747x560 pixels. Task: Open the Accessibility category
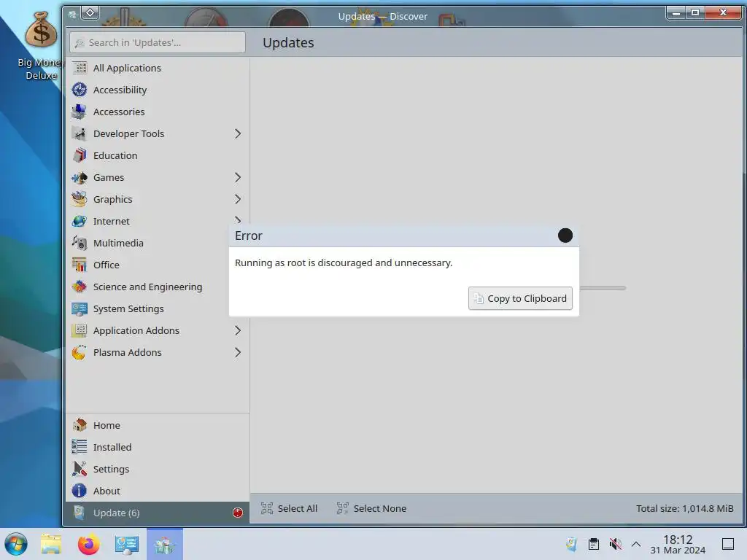point(158,90)
